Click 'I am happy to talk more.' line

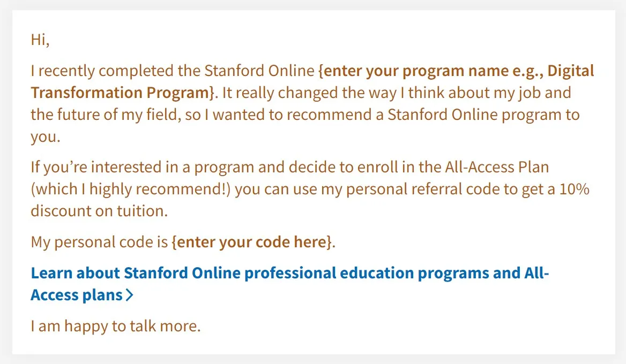[x=115, y=326]
